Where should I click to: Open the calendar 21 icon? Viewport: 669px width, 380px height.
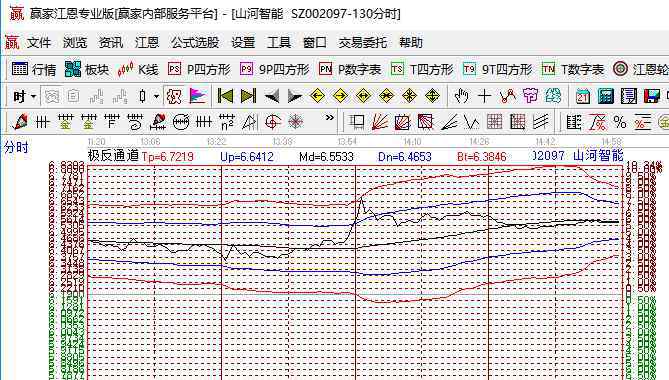click(x=583, y=96)
